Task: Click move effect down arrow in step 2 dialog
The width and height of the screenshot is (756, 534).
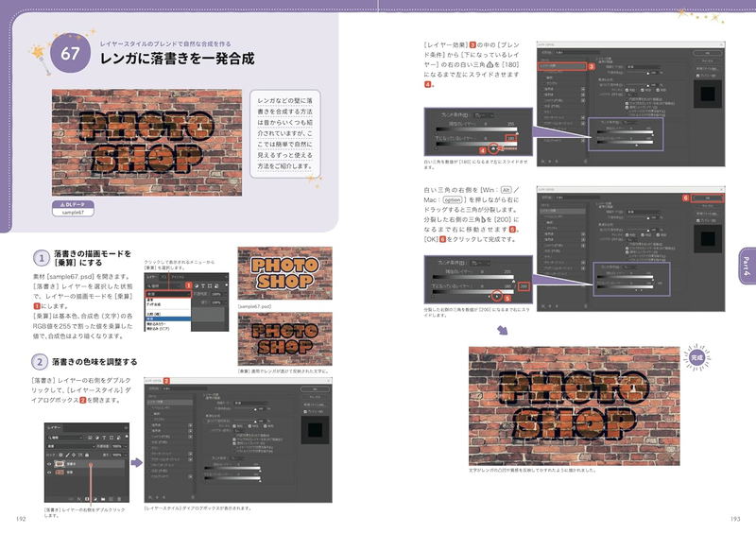Action: [163, 497]
